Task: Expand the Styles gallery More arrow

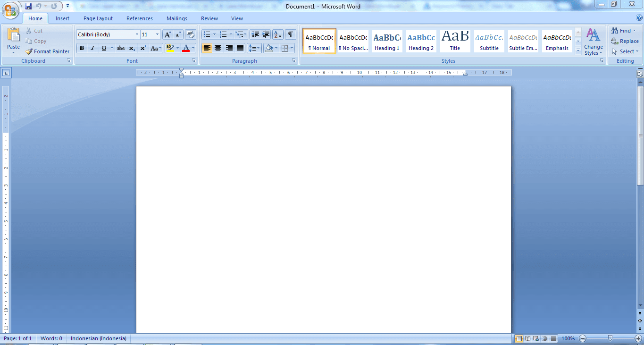Action: coord(578,50)
